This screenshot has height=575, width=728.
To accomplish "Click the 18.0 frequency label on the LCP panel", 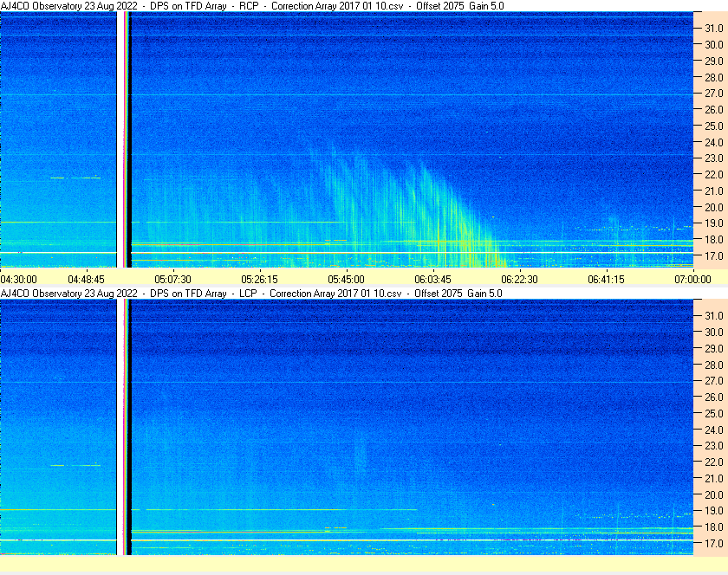I will [714, 527].
